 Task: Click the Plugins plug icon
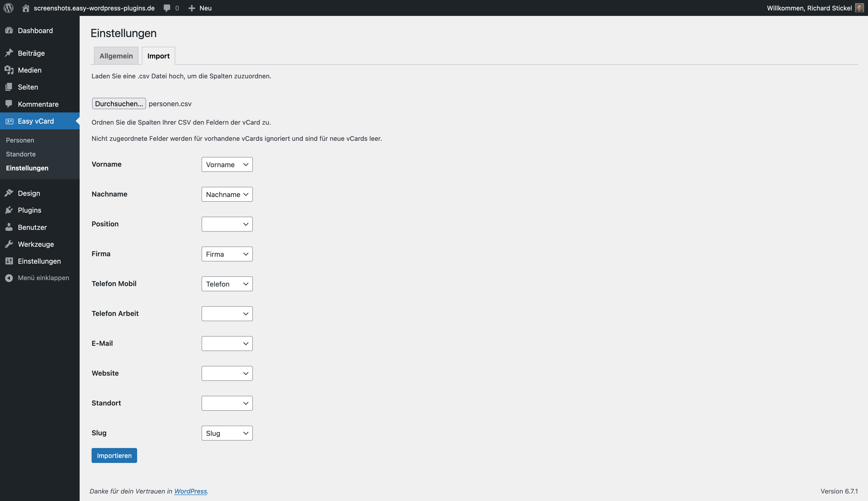tap(9, 210)
